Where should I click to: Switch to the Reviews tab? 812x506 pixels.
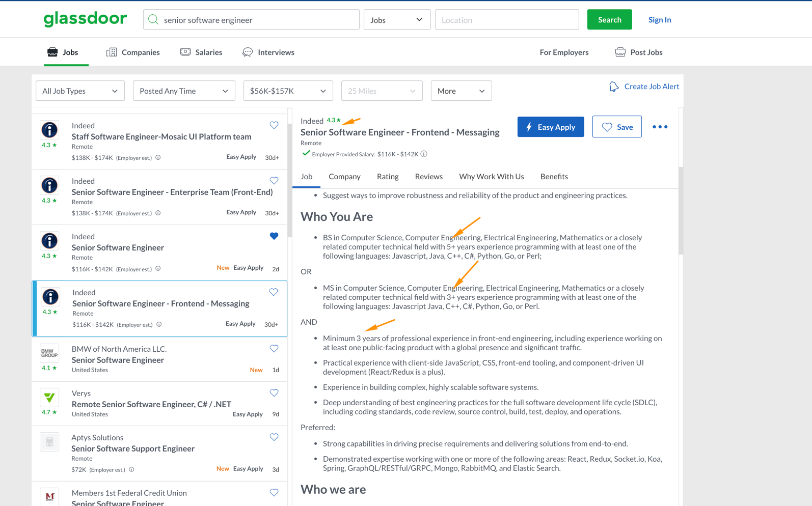pos(428,177)
